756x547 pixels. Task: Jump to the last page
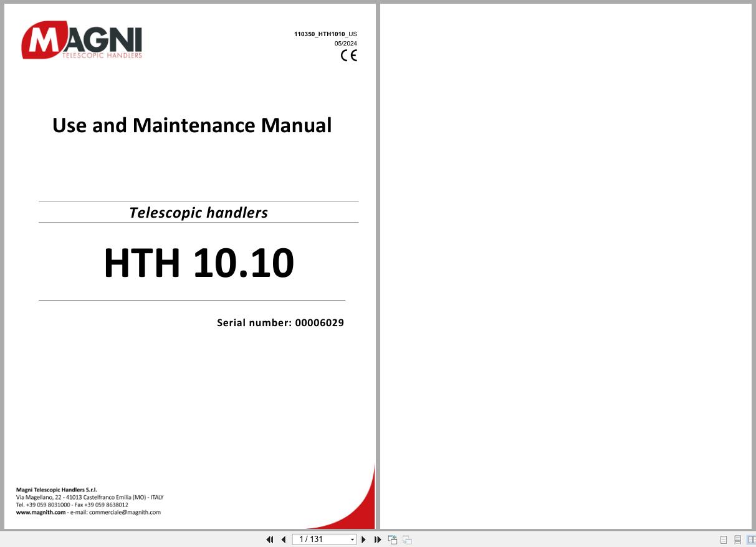click(x=378, y=540)
